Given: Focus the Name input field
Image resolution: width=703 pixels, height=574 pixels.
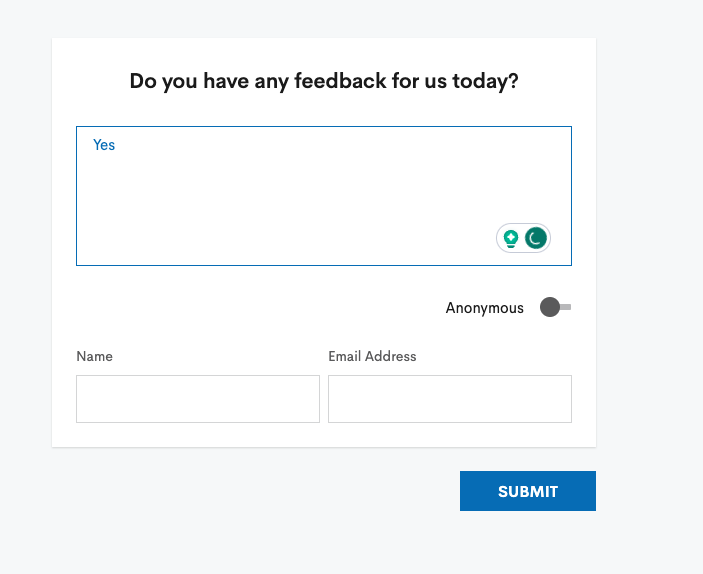Looking at the screenshot, I should [198, 399].
